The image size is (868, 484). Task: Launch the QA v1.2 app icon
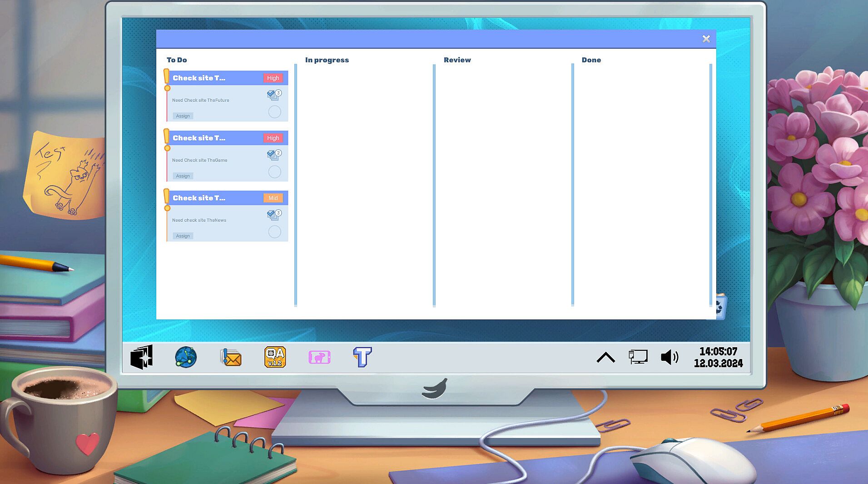pos(275,357)
